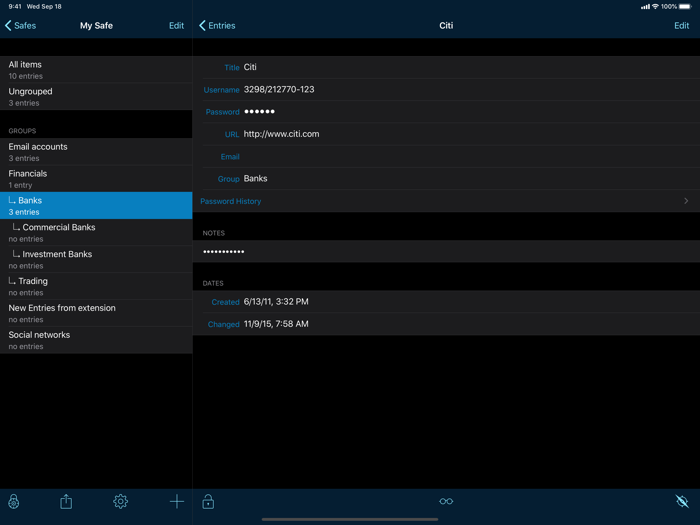This screenshot has height=525, width=700.
Task: Go back to Safes
Action: [20, 25]
